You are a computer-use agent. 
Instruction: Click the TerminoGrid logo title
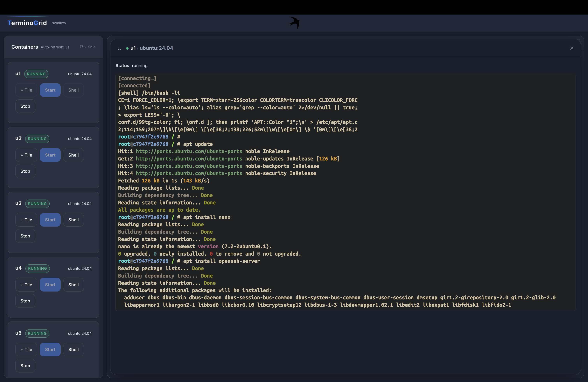click(27, 23)
